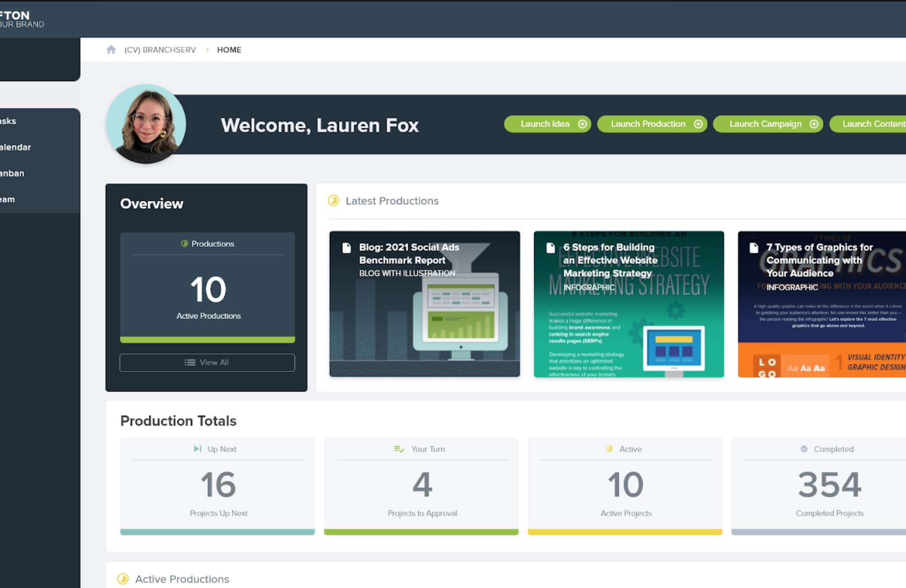Click the Launch Content button
Viewport: 906px width, 588px height.
(871, 124)
